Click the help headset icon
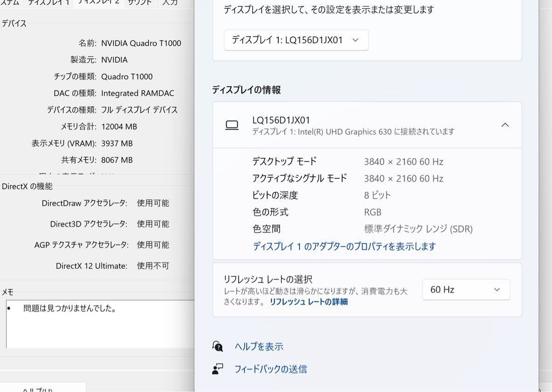Screen dimensions: 552x392 pyautogui.click(x=218, y=346)
